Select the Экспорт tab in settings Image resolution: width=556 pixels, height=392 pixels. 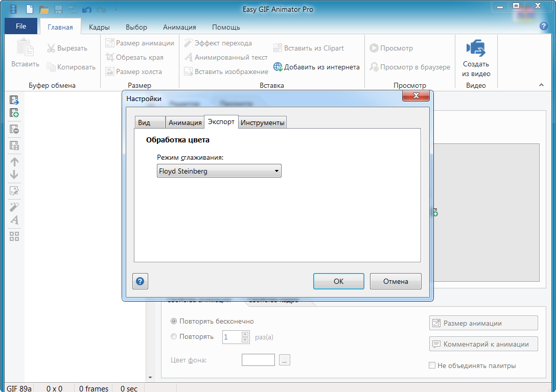[221, 122]
